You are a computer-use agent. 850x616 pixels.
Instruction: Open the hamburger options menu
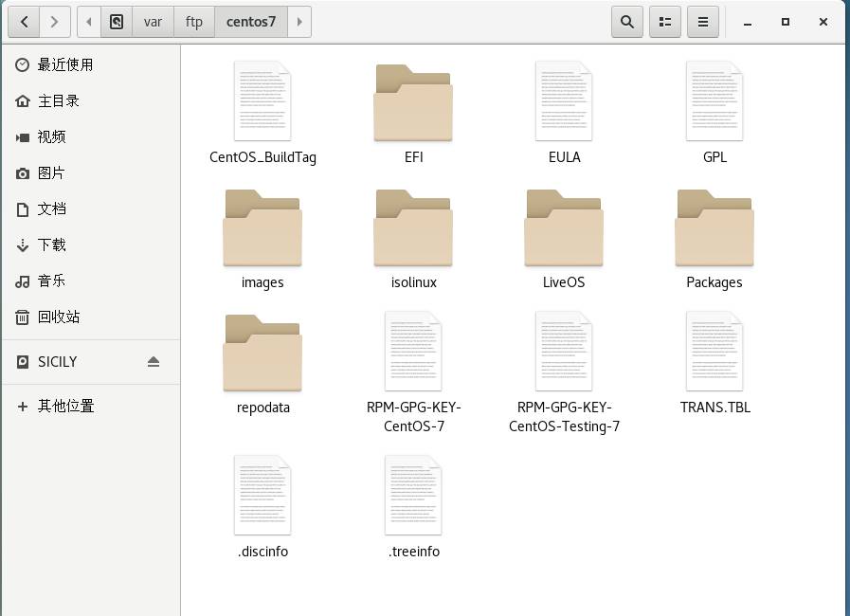point(702,21)
